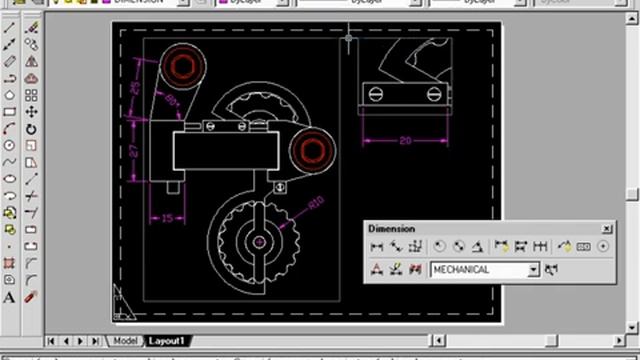
Task: Expand the MECHANICAL dim style dropdown
Action: coord(533,270)
